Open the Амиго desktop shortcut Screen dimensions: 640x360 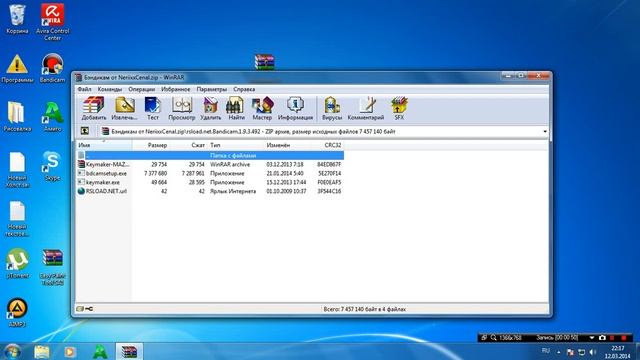[x=53, y=117]
